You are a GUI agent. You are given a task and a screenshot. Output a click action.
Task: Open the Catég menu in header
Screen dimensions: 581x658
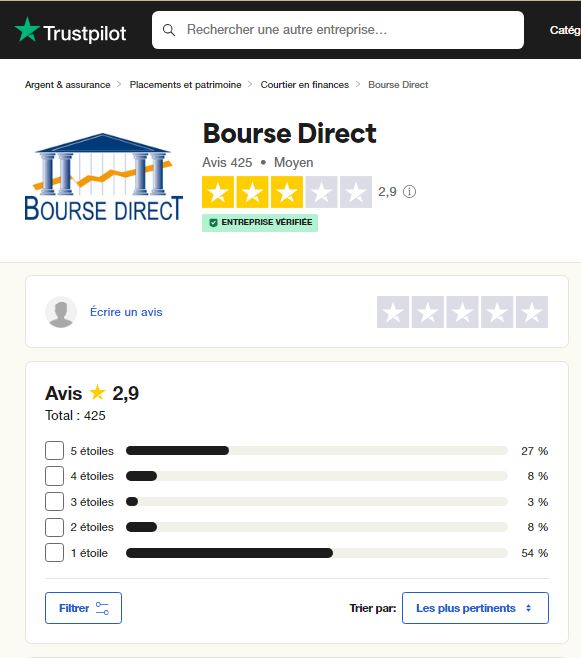pyautogui.click(x=565, y=30)
